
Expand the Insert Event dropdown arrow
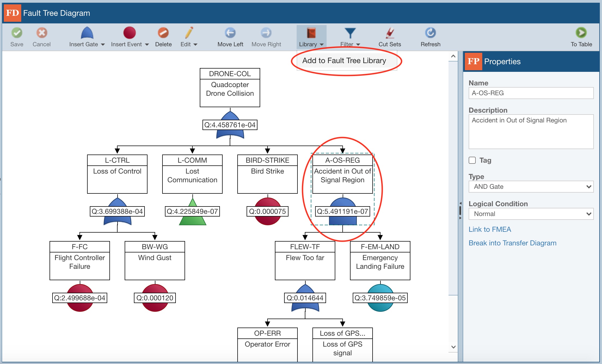147,44
